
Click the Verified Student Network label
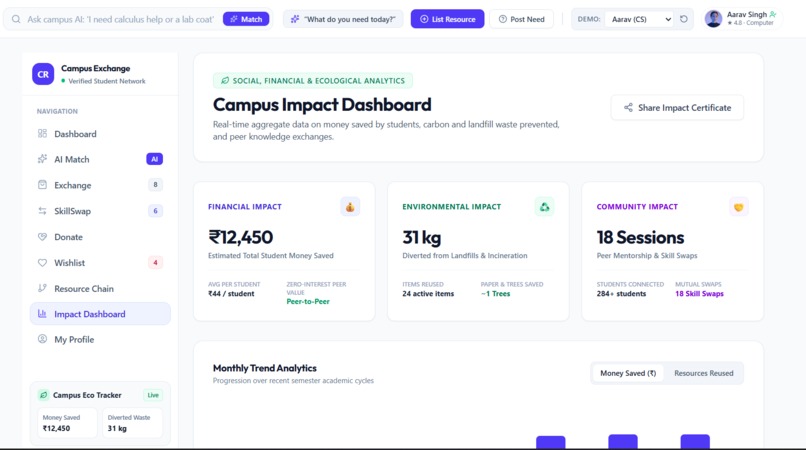tap(107, 81)
